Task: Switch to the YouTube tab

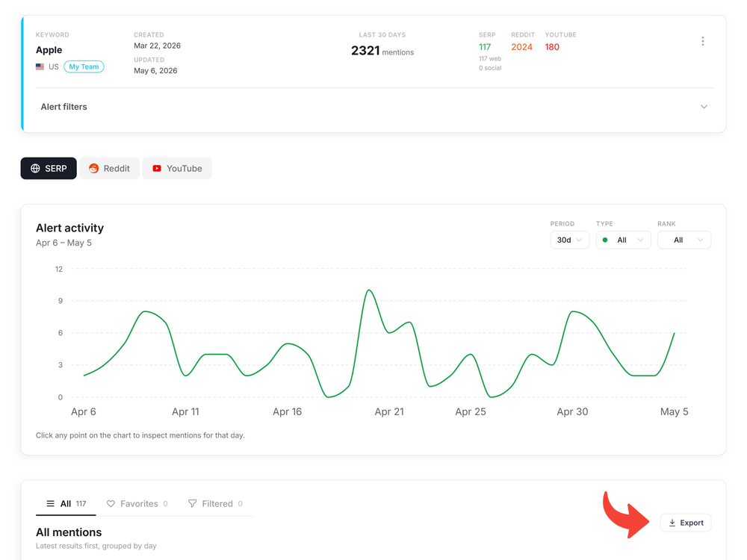Action: tap(177, 168)
